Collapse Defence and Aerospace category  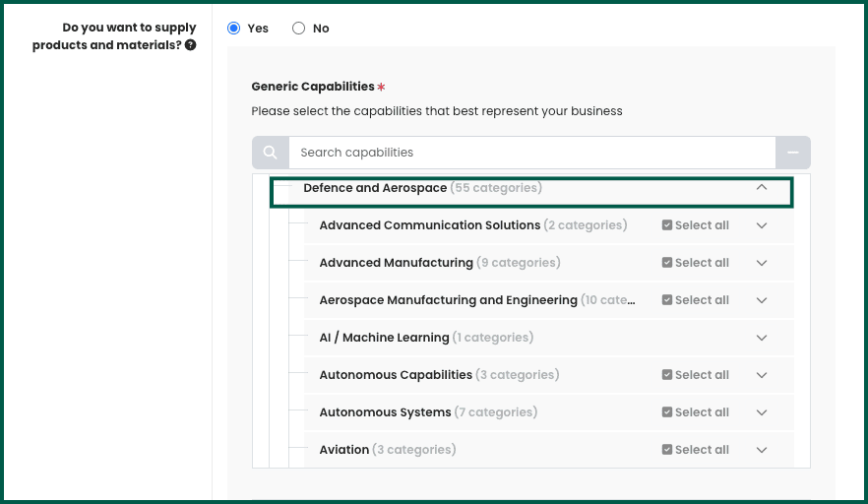point(761,188)
